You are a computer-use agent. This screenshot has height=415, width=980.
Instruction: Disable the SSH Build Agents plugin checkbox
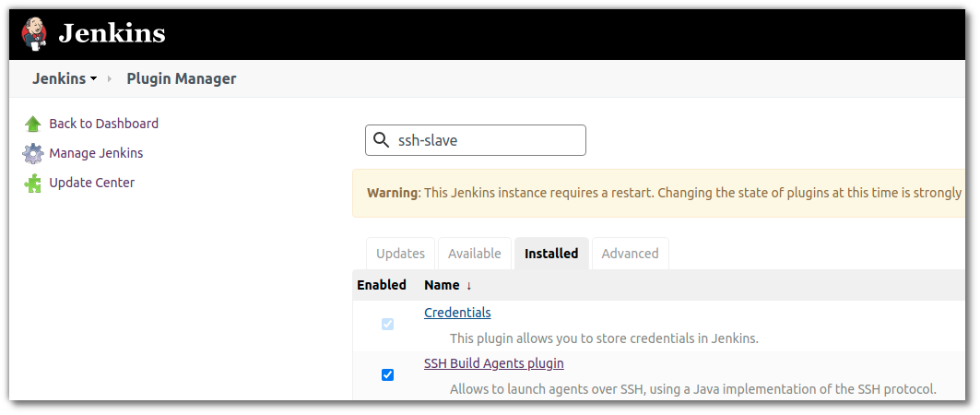(x=387, y=375)
